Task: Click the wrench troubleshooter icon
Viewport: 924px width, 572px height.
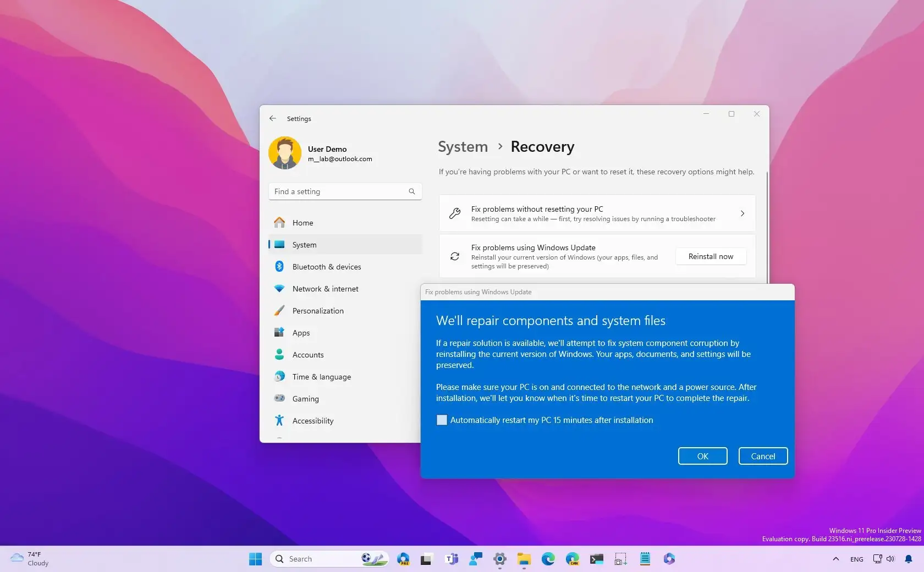Action: [x=455, y=213]
